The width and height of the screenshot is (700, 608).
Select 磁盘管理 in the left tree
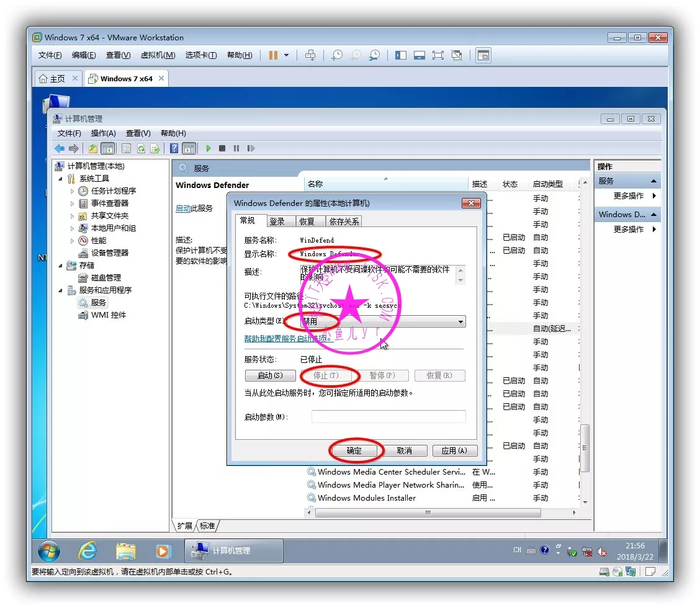pyautogui.click(x=105, y=278)
